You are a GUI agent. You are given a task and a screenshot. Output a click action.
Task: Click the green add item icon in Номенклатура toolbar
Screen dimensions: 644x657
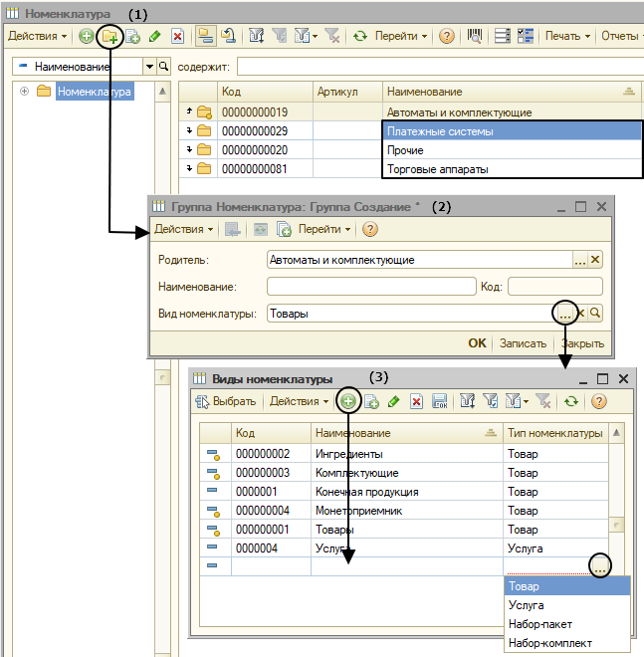click(x=87, y=37)
